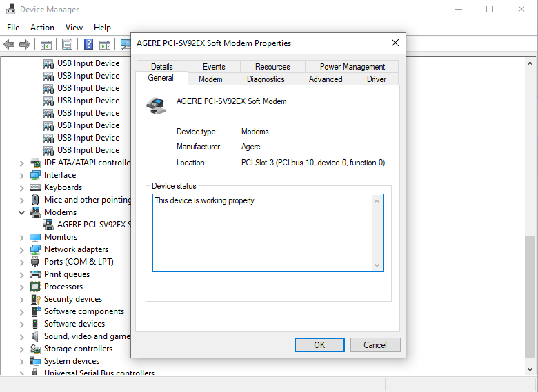The image size is (538, 392).
Task: Click the Monitors category icon
Action: click(35, 237)
